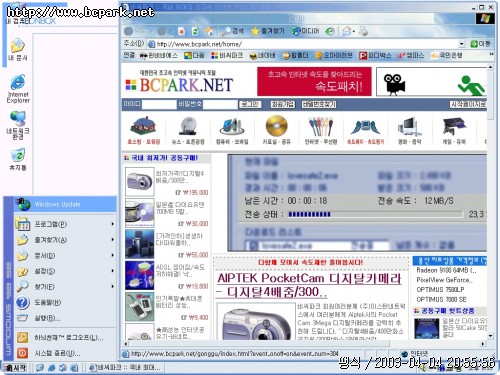The width and height of the screenshot is (500, 375).
Task: Expand the Settings submenu in Start menu
Action: point(65,271)
